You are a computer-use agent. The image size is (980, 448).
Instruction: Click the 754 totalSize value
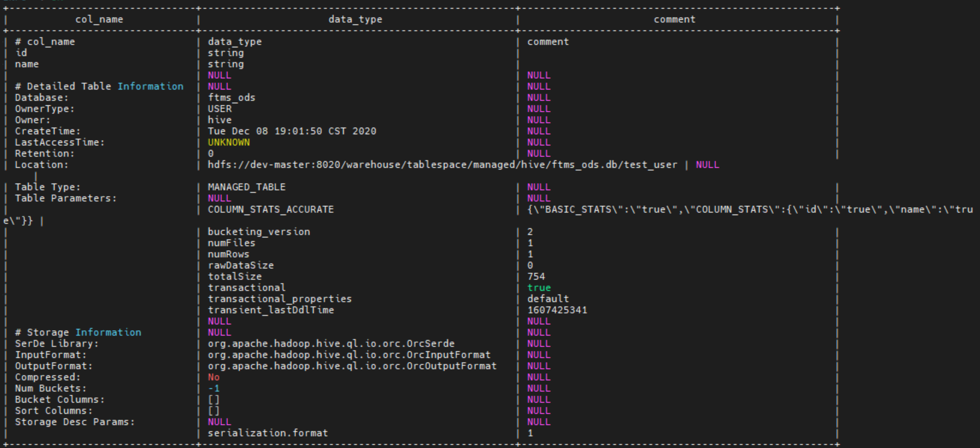pyautogui.click(x=536, y=277)
